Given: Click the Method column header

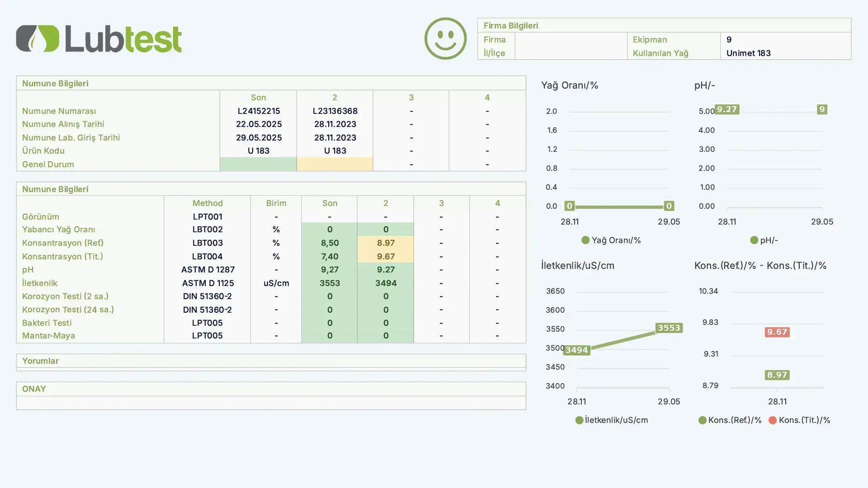Looking at the screenshot, I should (208, 203).
